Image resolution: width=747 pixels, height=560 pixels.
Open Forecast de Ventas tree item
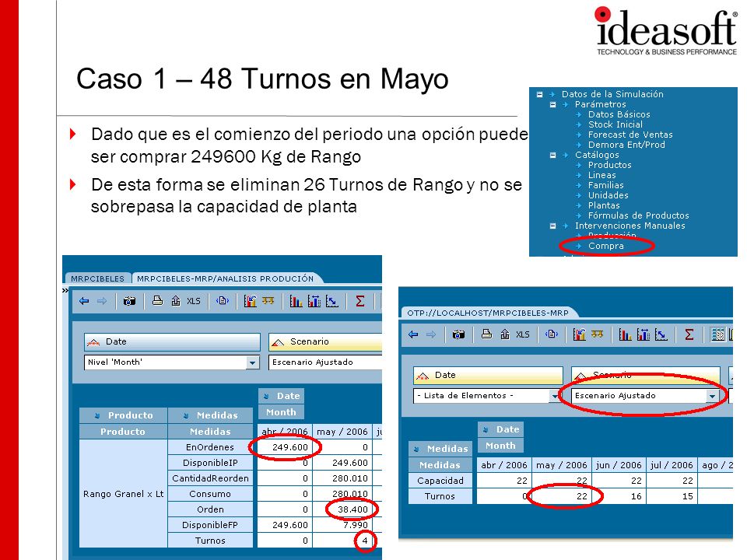630,135
